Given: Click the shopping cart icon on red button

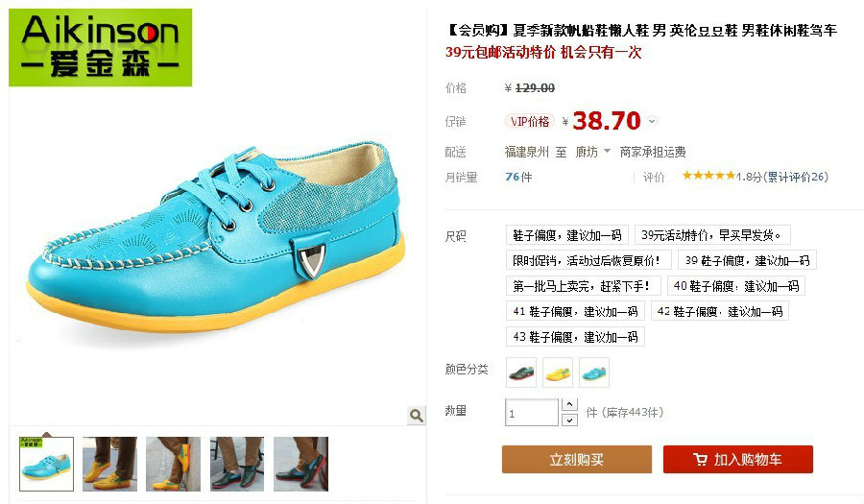Looking at the screenshot, I should (700, 460).
